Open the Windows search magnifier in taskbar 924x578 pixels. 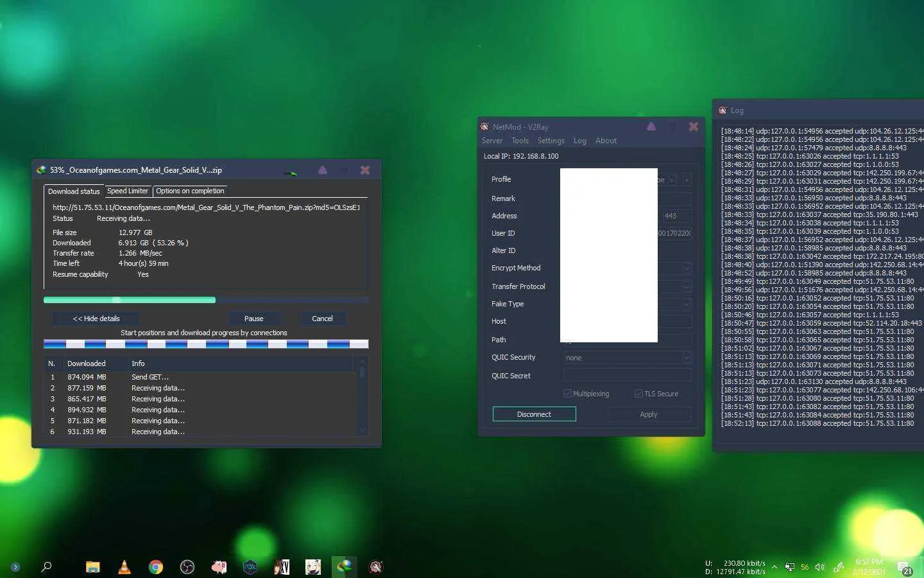point(46,566)
